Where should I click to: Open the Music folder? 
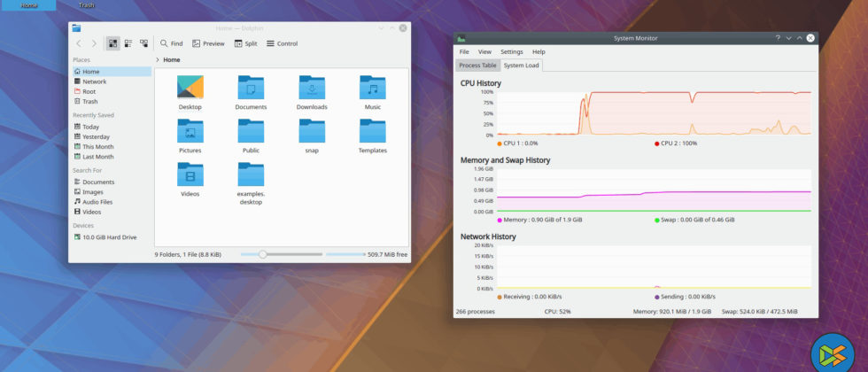click(372, 89)
